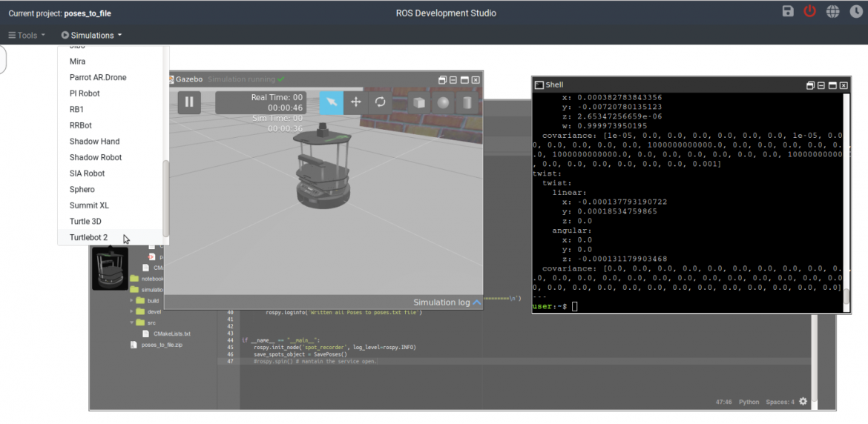Select the arrow selection tool in Gazebo
The height and width of the screenshot is (424, 868).
pyautogui.click(x=332, y=102)
